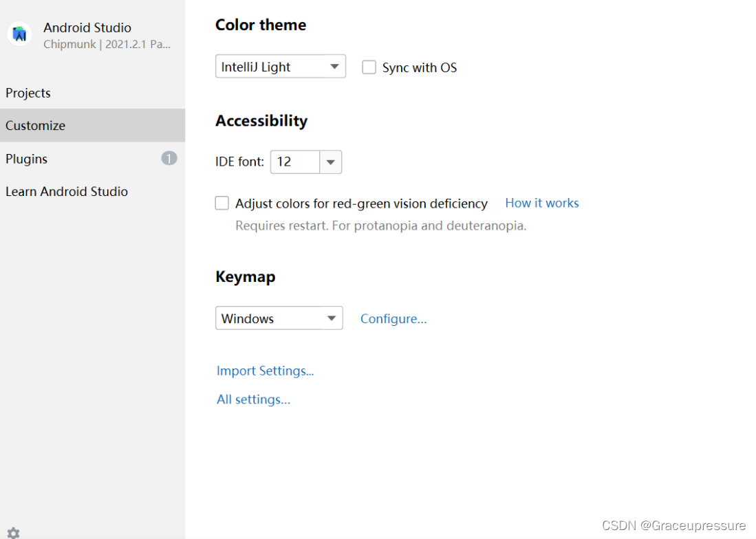Image resolution: width=756 pixels, height=539 pixels.
Task: Toggle Adjust colors for red-green vision deficiency
Action: tap(222, 203)
